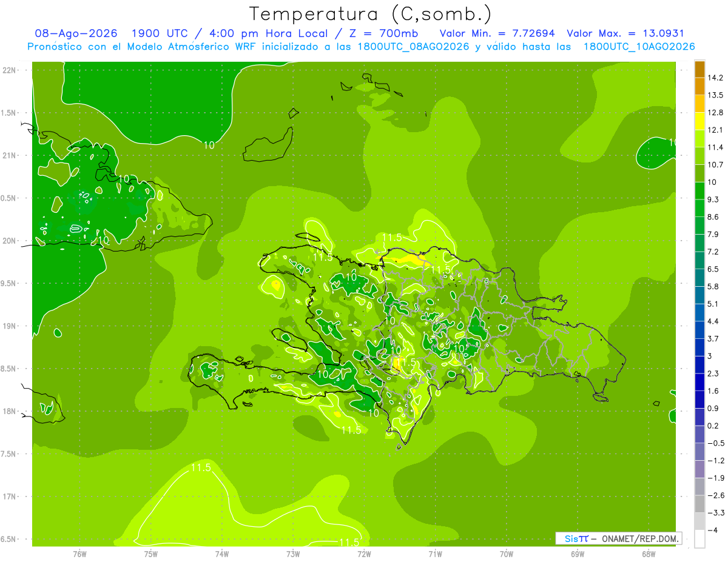
Task: Click the "7.2" colorbar value
Action: (713, 252)
